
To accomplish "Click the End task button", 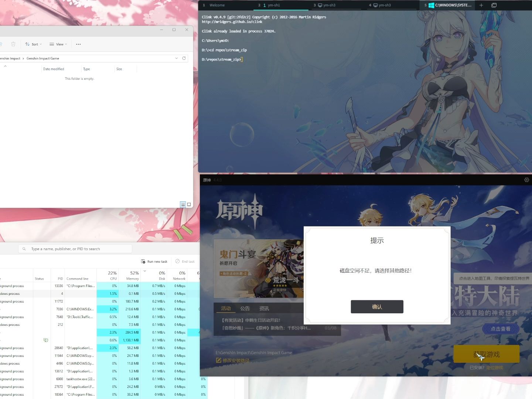I will pos(185,262).
